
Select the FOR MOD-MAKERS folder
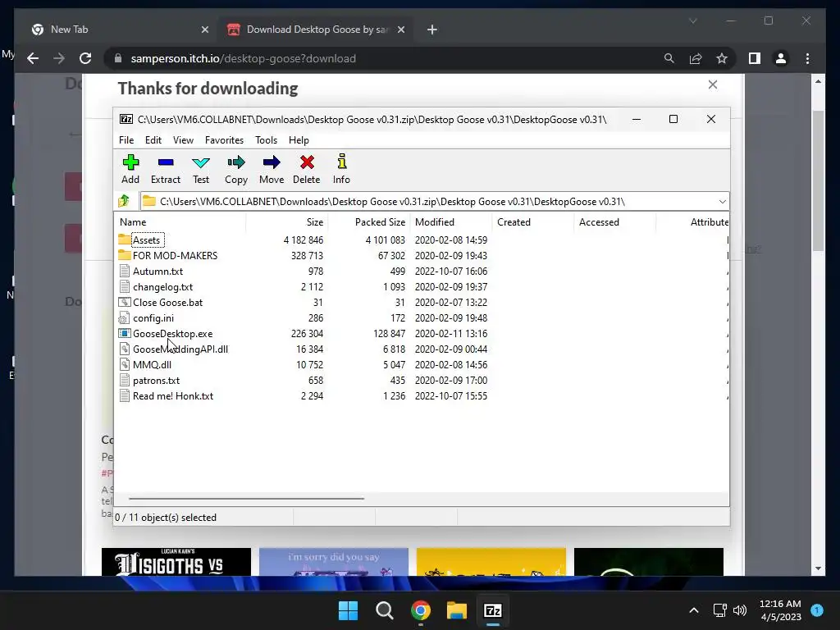point(167,256)
